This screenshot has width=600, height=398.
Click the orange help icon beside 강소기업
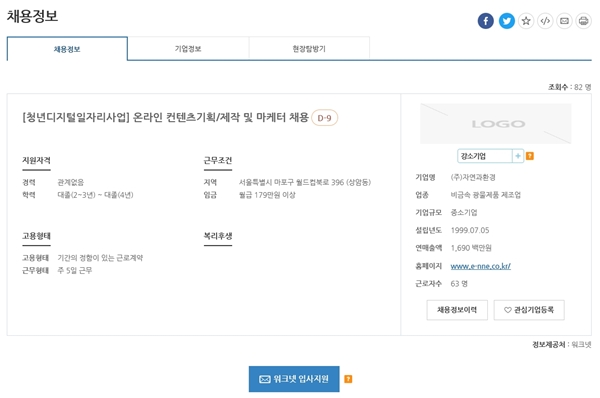(x=530, y=156)
